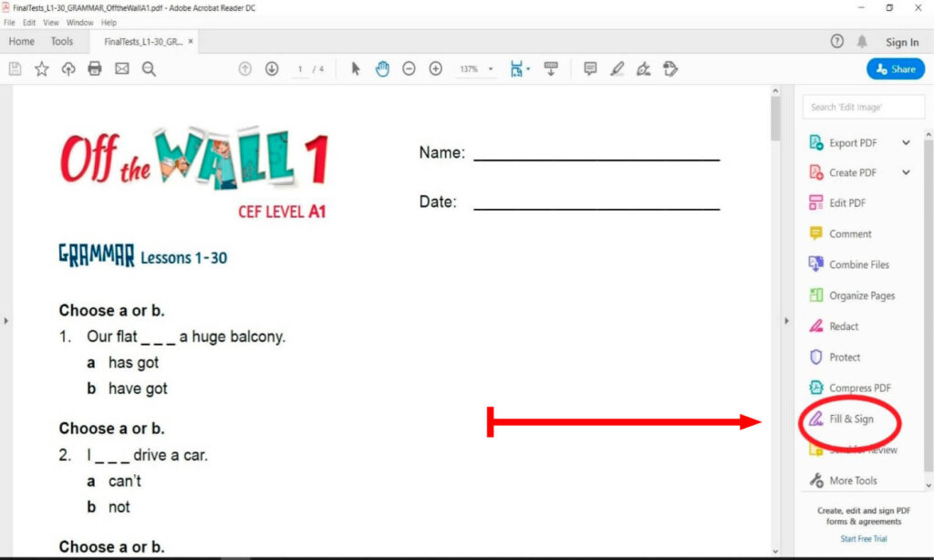The height and width of the screenshot is (560, 934).
Task: Open the Start Free Trial link
Action: tap(863, 539)
